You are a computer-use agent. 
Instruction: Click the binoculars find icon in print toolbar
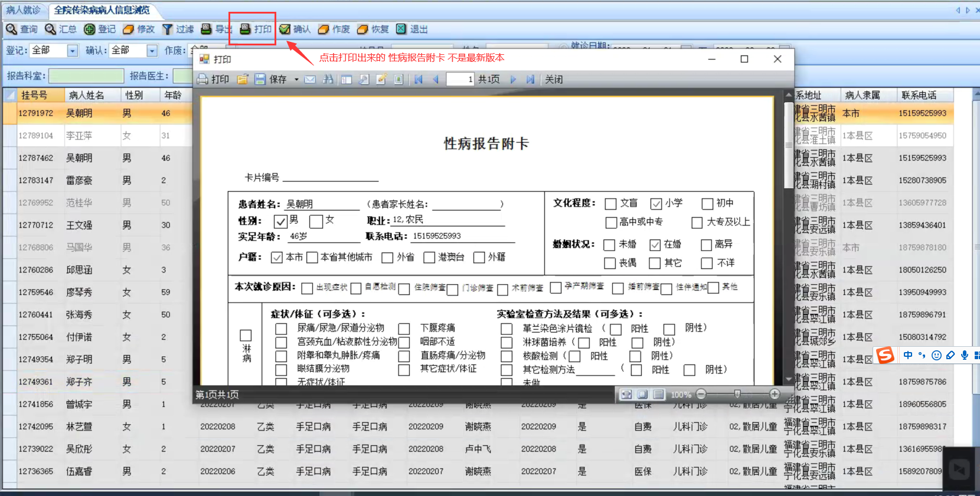(328, 80)
